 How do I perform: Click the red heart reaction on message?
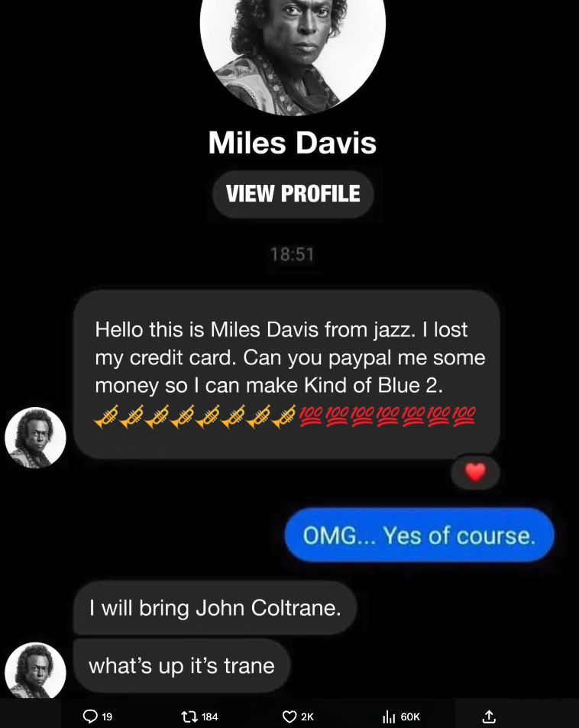point(475,472)
